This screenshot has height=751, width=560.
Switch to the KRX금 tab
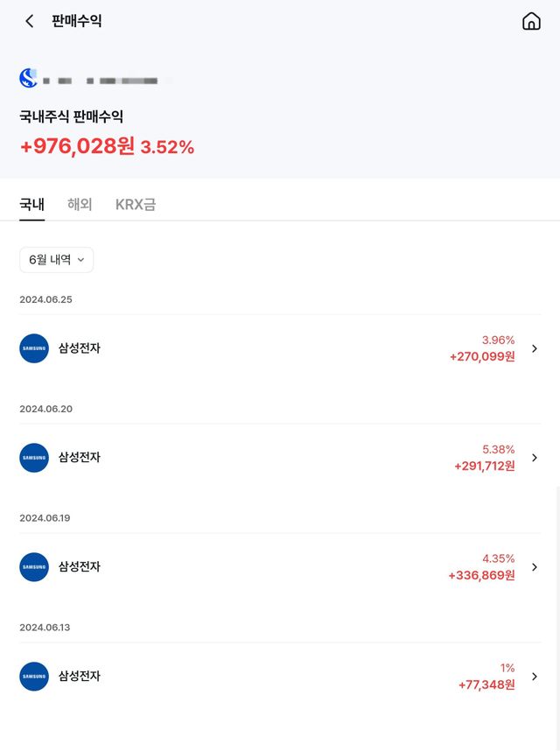click(136, 205)
